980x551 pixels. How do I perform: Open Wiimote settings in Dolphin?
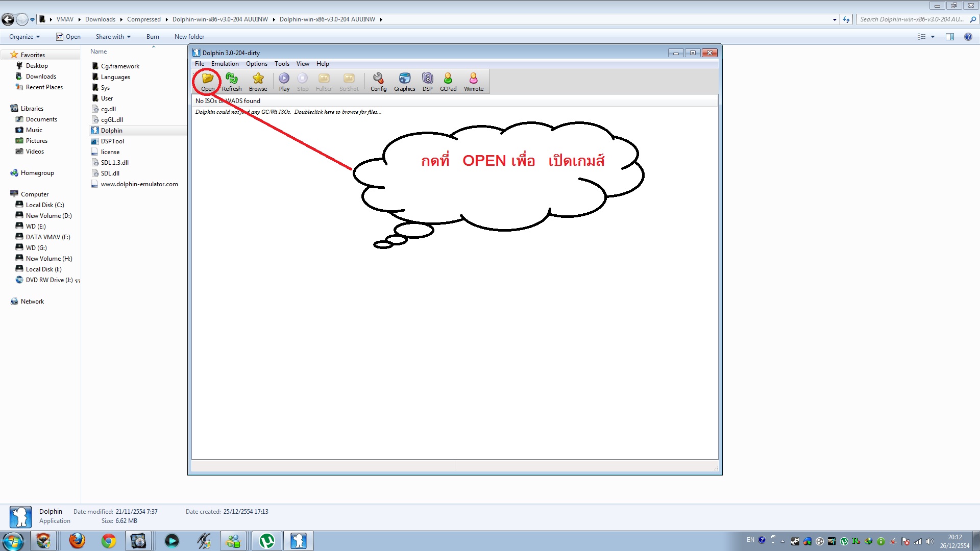[x=474, y=81]
